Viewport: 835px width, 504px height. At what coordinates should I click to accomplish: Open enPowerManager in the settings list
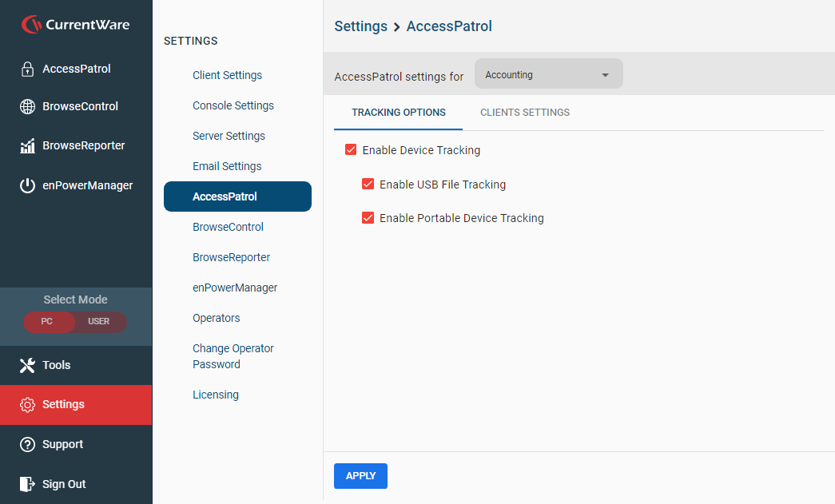pyautogui.click(x=235, y=288)
